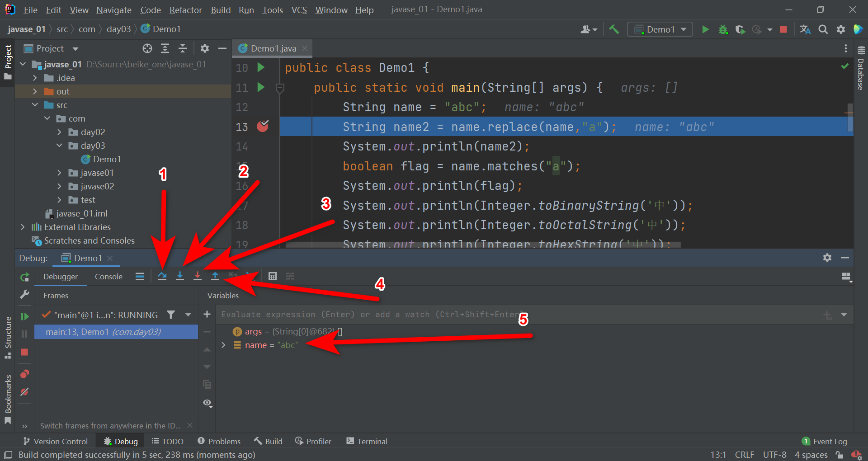Open Demo1 run configuration dropdown

tap(660, 29)
